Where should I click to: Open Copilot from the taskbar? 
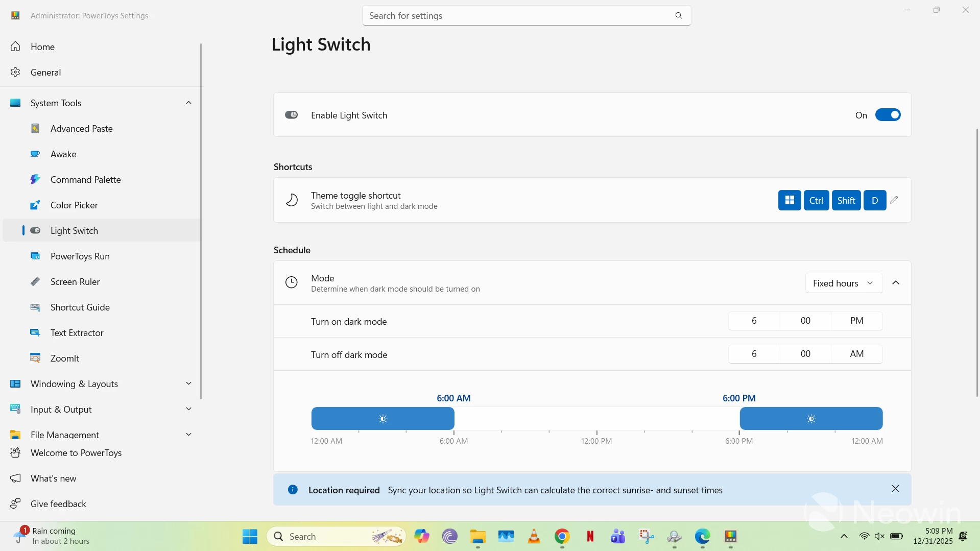tap(421, 536)
